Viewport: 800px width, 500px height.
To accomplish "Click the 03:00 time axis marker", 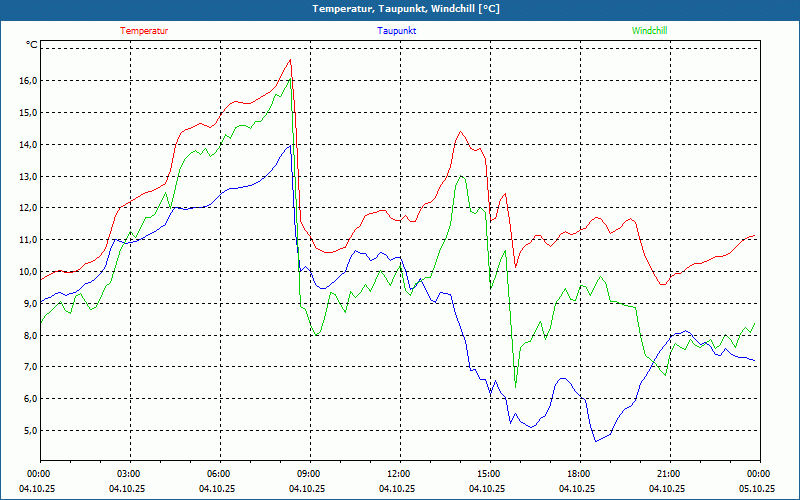I will [129, 474].
